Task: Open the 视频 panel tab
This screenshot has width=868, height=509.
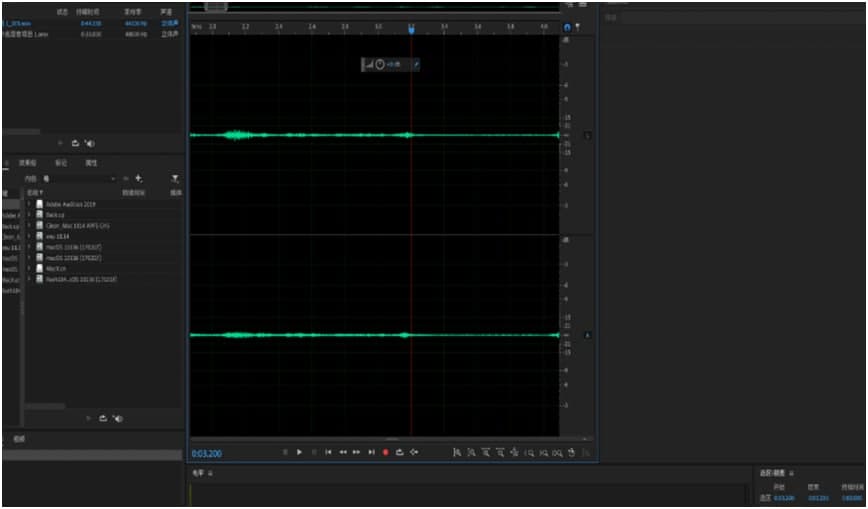Action: click(x=19, y=439)
